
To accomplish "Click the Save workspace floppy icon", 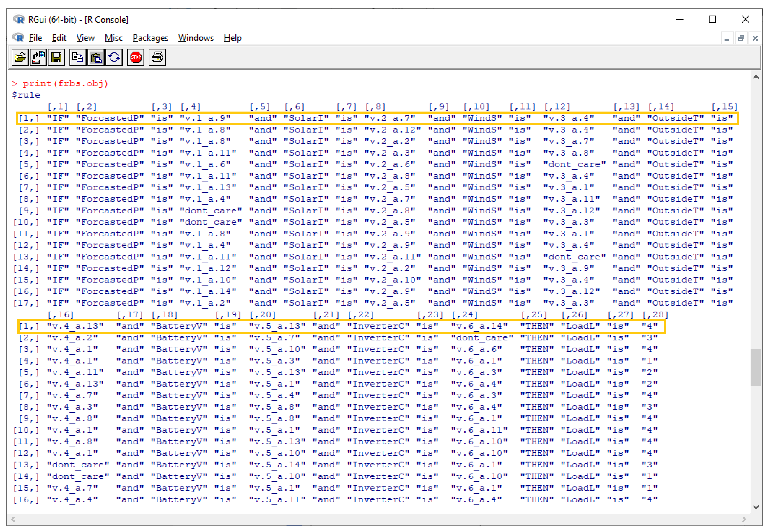I will (56, 57).
